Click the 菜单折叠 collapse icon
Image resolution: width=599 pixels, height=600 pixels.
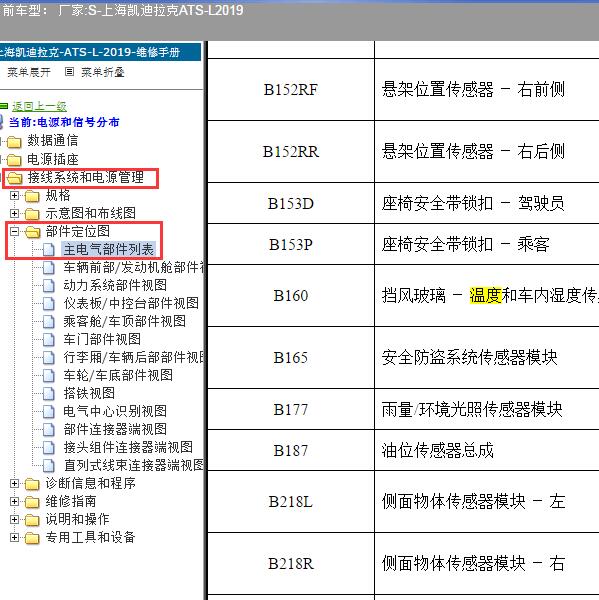click(69, 72)
